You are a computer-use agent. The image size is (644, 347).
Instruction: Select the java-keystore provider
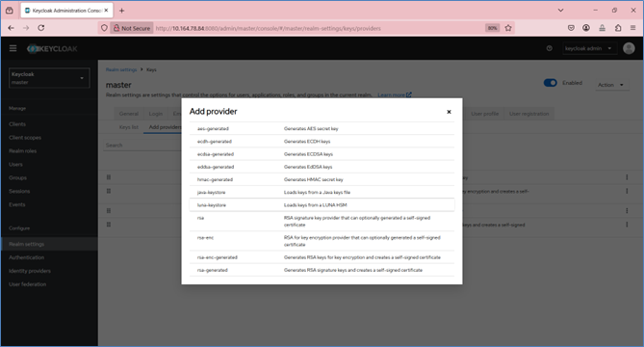pos(322,193)
